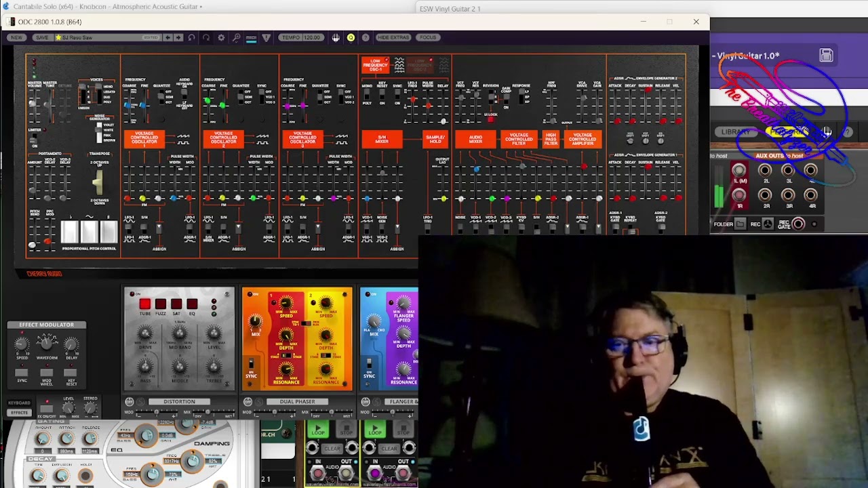This screenshot has width=868, height=488.
Task: Click the redo arrow icon
Action: pyautogui.click(x=206, y=37)
